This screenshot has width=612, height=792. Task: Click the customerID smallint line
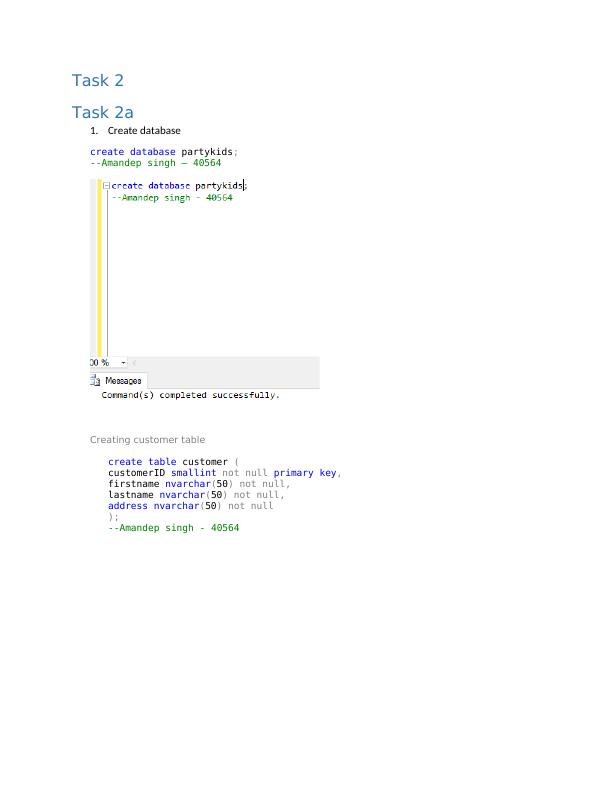[x=224, y=473]
